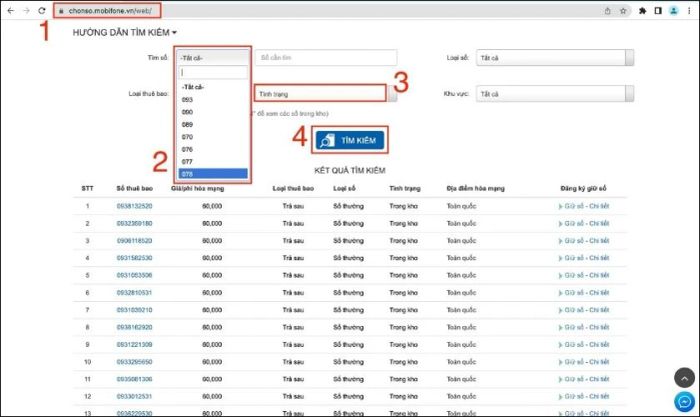
Task: Expand the HƯỚNG DẪN TÌM KIẾM section
Action: pos(125,33)
